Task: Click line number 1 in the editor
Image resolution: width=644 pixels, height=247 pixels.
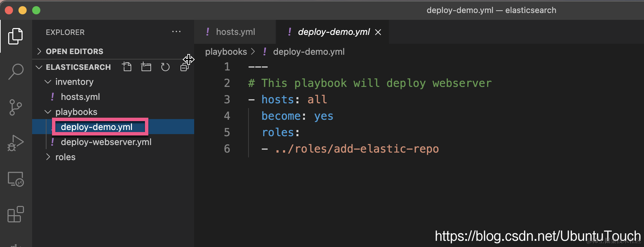Action: click(227, 67)
